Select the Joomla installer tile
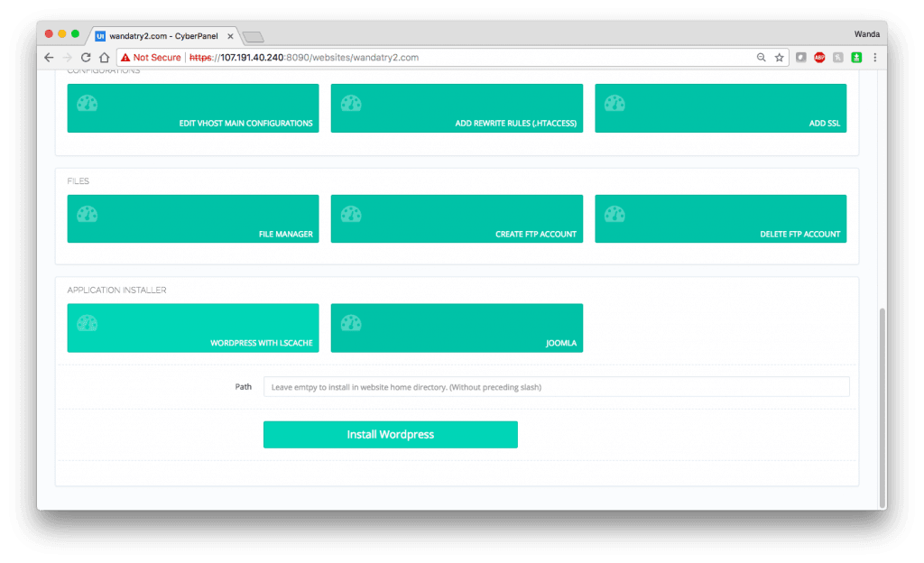This screenshot has height=563, width=924. click(x=457, y=328)
